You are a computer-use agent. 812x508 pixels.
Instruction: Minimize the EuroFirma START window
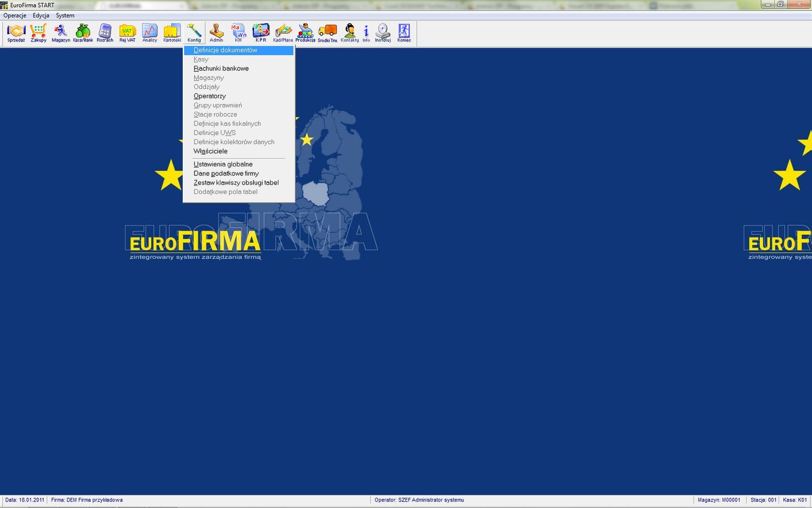pos(768,4)
